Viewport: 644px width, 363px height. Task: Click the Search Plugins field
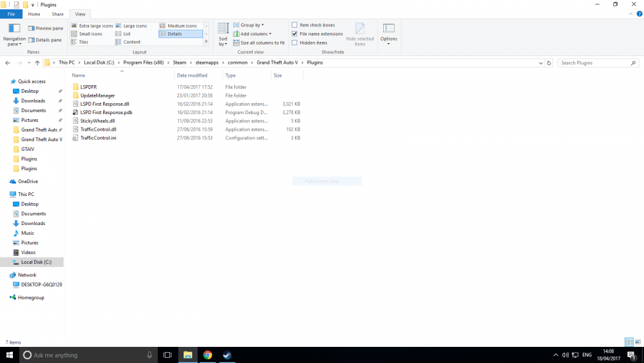pos(598,63)
